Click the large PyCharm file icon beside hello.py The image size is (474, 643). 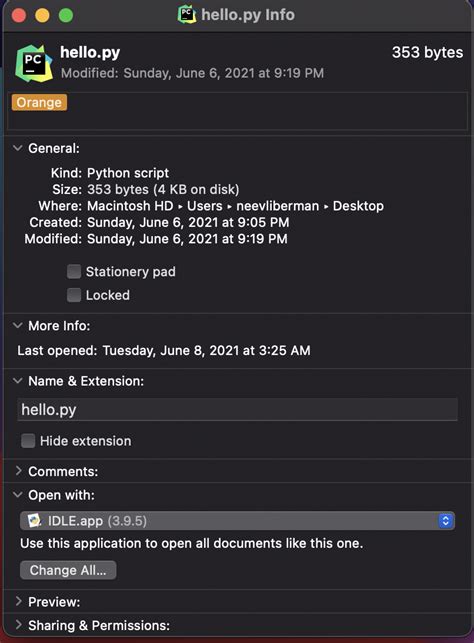pyautogui.click(x=34, y=63)
